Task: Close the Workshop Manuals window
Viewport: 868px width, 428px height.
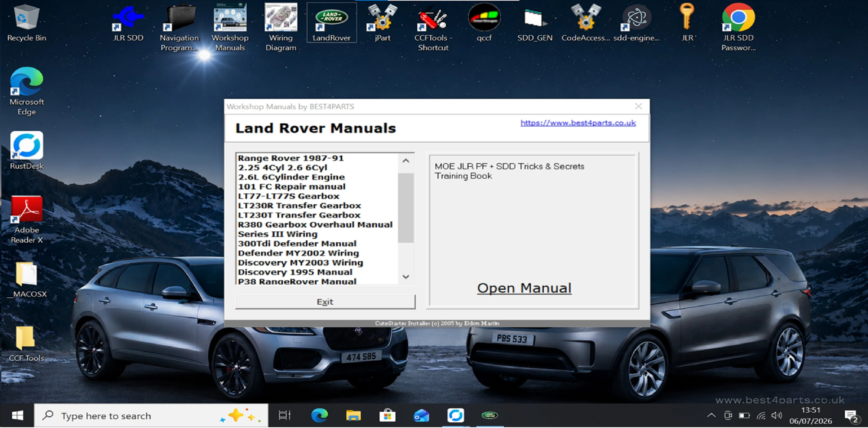Action: (638, 106)
